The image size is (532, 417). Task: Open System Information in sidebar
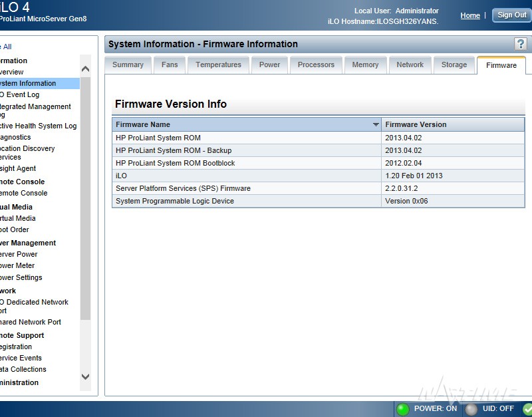click(40, 83)
